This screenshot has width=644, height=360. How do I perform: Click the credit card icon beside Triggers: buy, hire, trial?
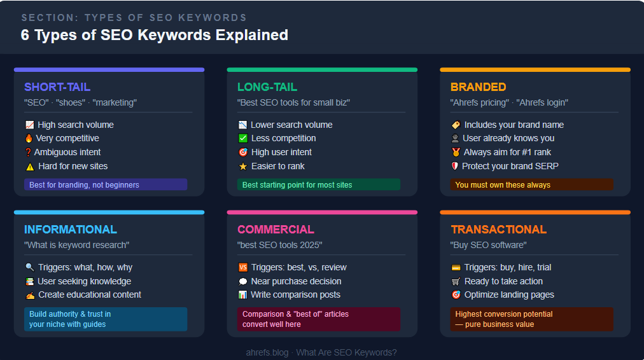[456, 268]
